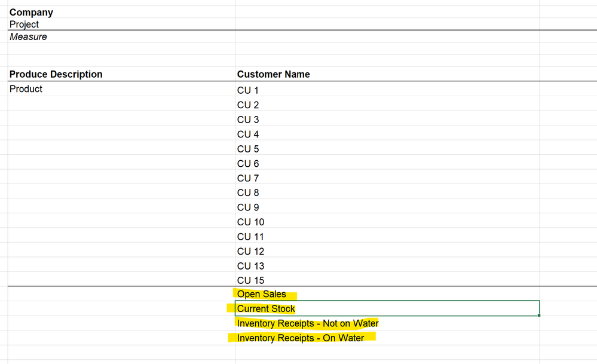The height and width of the screenshot is (364, 597).
Task: Select the CU 7 cell
Action: tap(387, 178)
